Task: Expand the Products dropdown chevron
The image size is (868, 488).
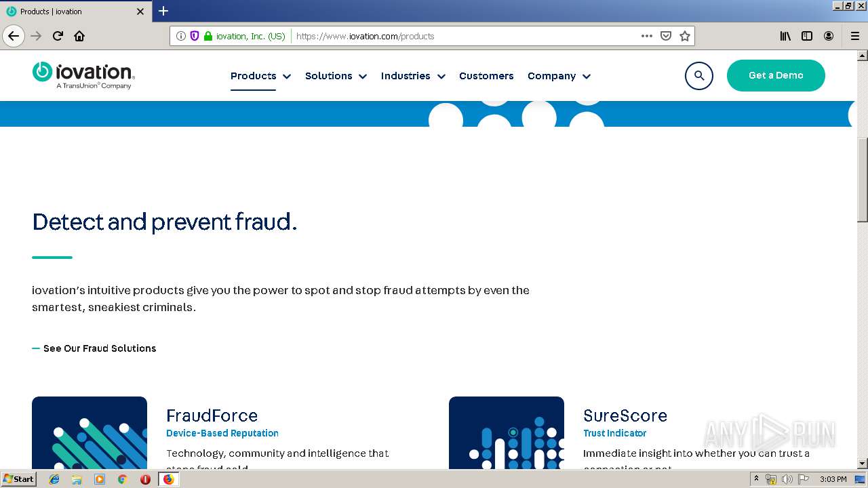Action: [x=287, y=77]
